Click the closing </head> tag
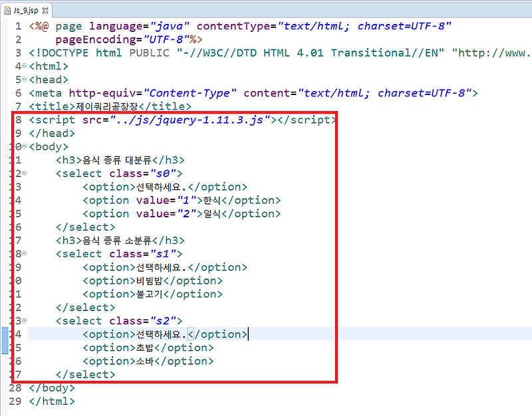Viewport: 532px width, 416px height. tap(52, 134)
